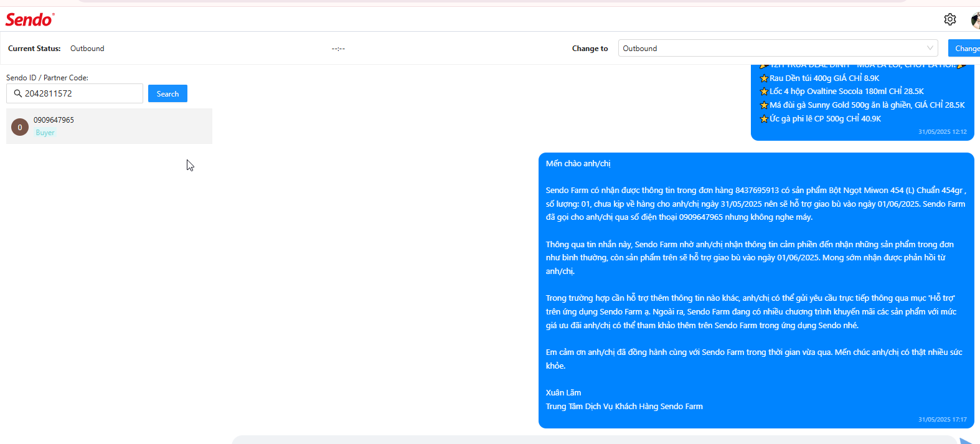This screenshot has height=444, width=980.
Task: Click the timer display '--:--'
Action: [338, 49]
